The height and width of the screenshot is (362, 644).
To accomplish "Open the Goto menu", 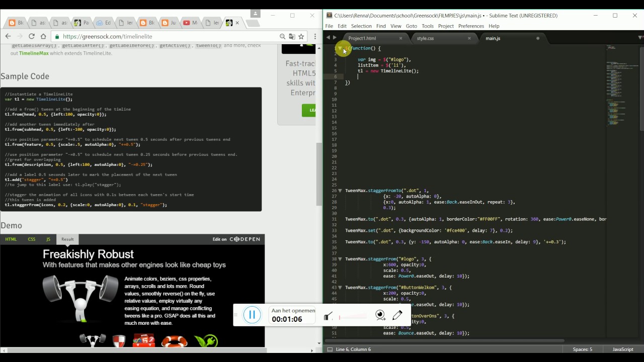I will pos(412,26).
